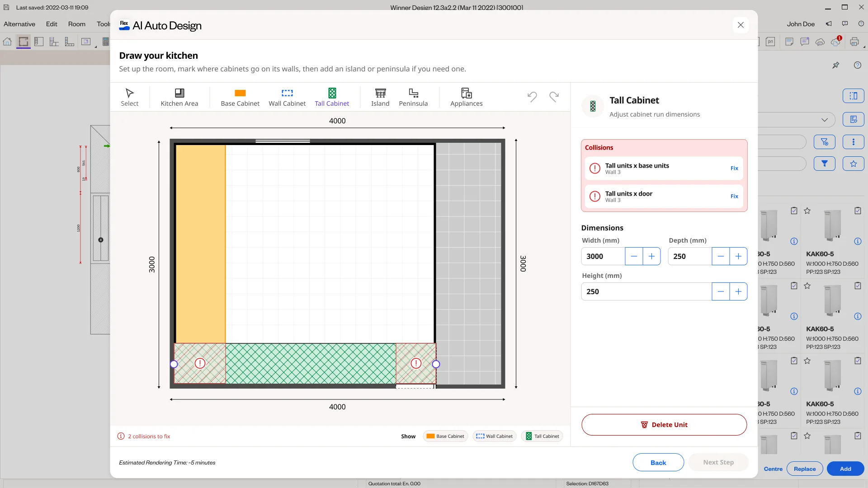Pin the catalog side panel

point(835,65)
